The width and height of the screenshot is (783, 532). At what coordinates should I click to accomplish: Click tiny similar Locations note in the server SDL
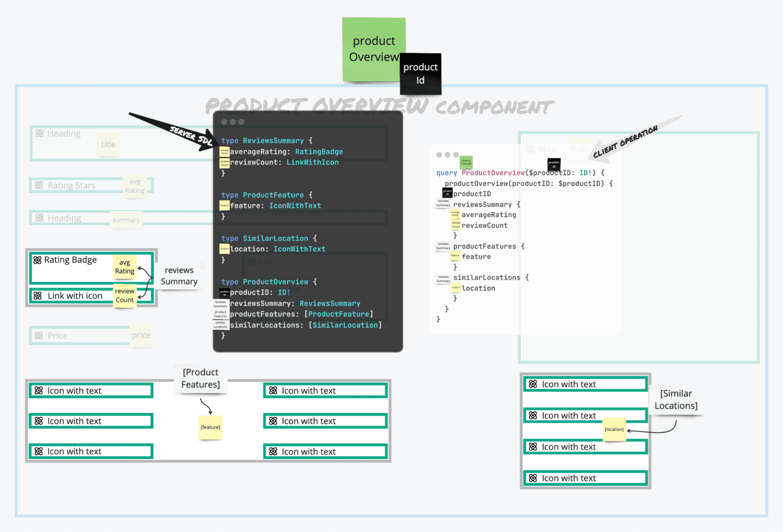point(220,325)
